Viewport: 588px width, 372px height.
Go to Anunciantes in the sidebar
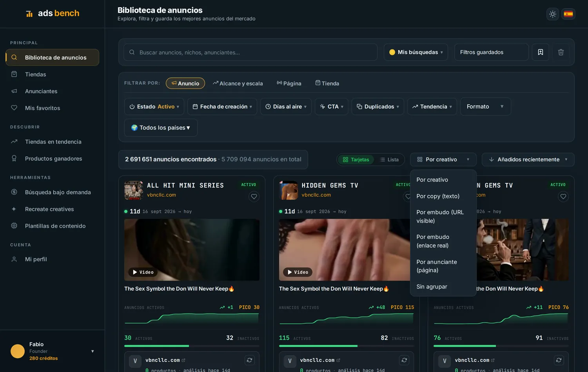pyautogui.click(x=52, y=91)
